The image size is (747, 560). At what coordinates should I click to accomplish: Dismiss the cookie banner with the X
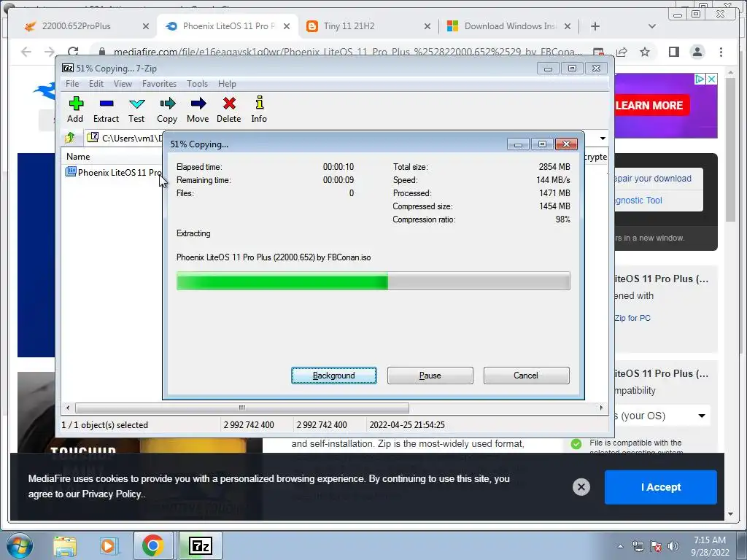coord(581,487)
